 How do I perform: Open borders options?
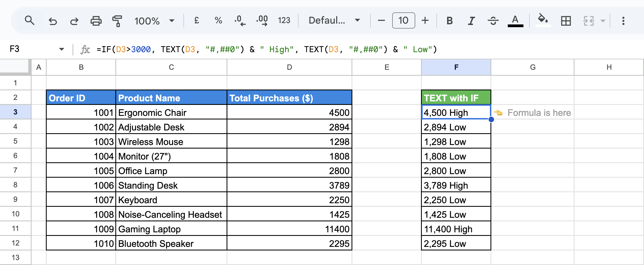[566, 21]
